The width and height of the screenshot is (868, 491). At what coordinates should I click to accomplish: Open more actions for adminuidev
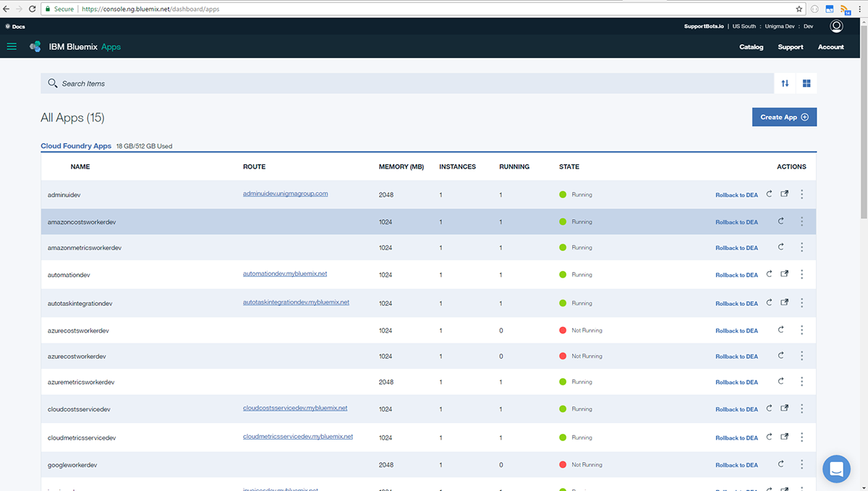802,194
